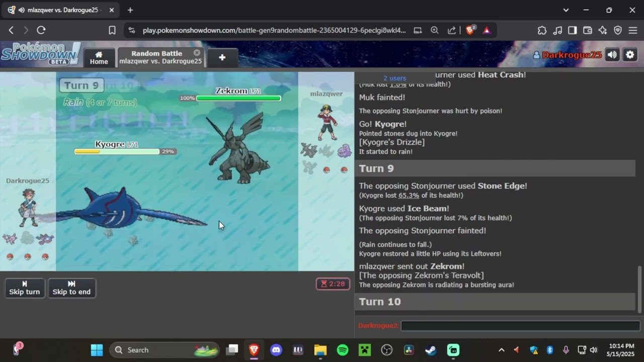Open Minecraft from taskbar

[365, 350]
